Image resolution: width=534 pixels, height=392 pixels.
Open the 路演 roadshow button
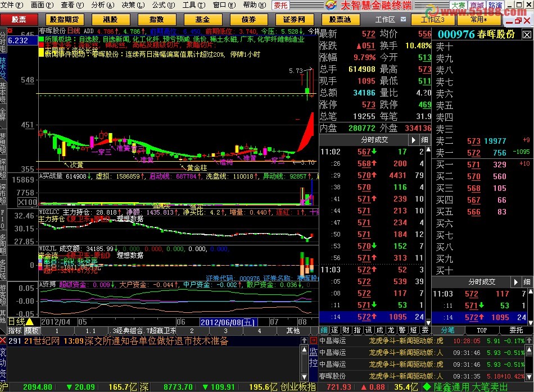point(495,5)
